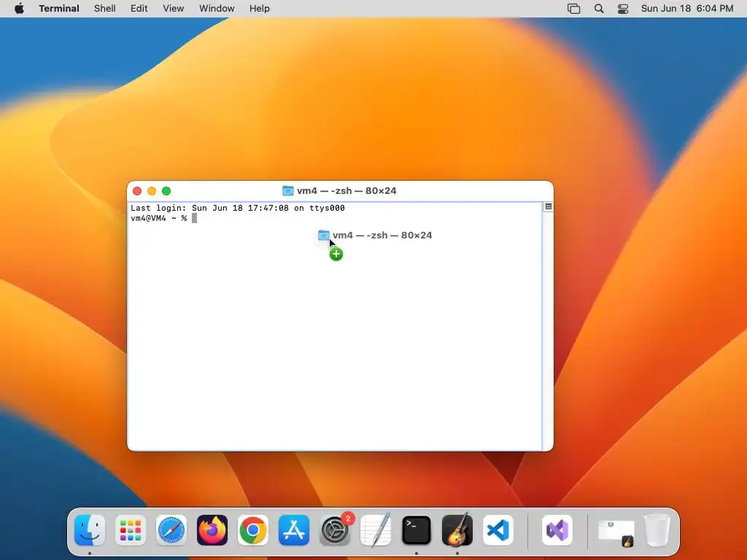Open Spotlight search magnifier

tap(600, 9)
